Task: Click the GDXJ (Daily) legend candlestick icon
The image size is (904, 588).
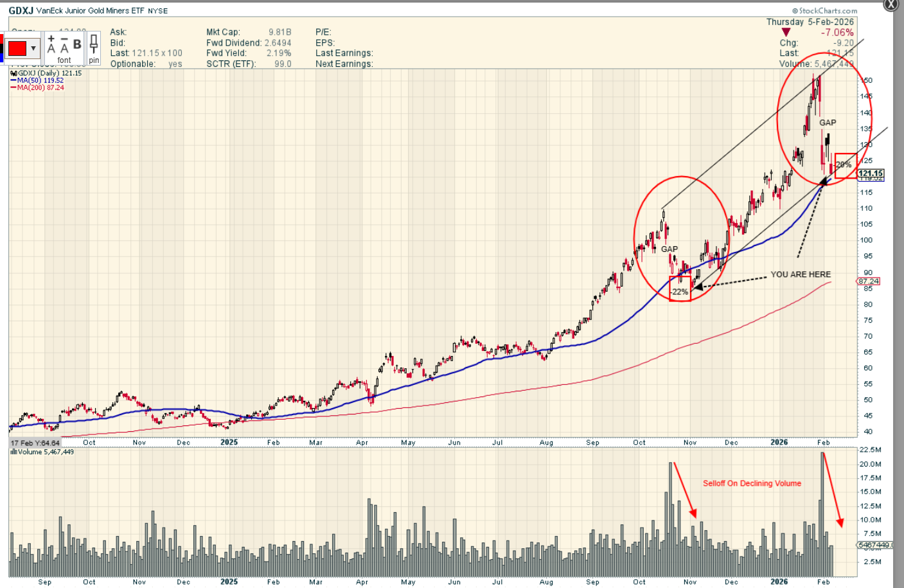Action: click(13, 73)
